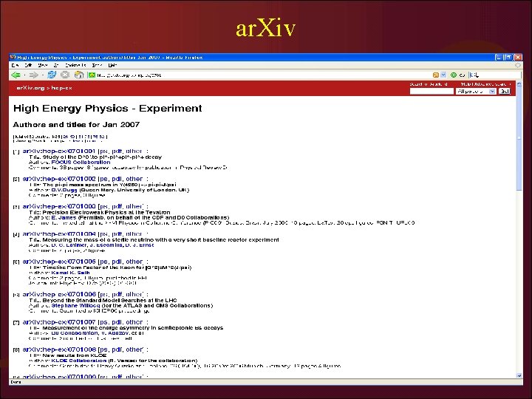Open other link for hep-ex/0701004
The width and height of the screenshot is (532, 399).
[134, 233]
